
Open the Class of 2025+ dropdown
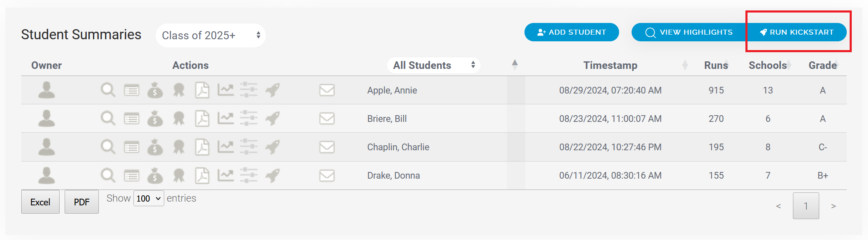(x=211, y=35)
